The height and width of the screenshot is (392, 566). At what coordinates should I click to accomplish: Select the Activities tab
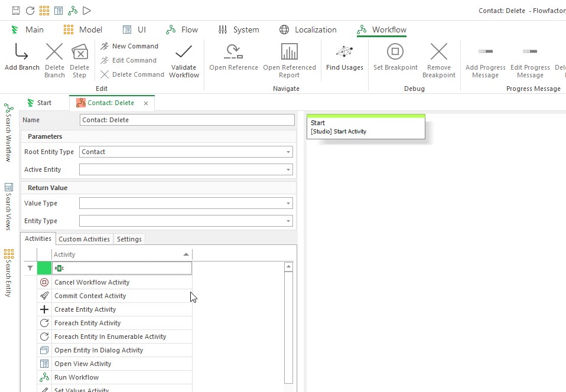coord(38,239)
